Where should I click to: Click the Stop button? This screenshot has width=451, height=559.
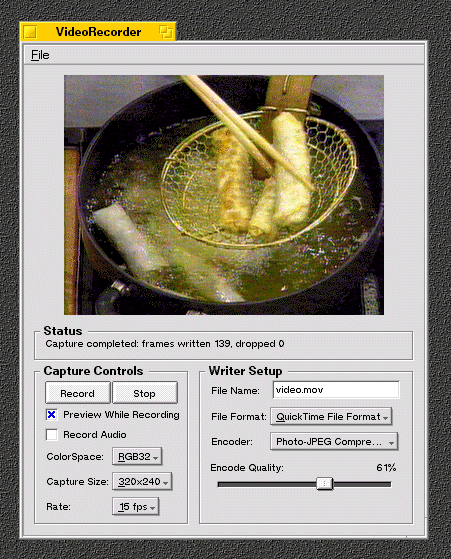pos(144,393)
